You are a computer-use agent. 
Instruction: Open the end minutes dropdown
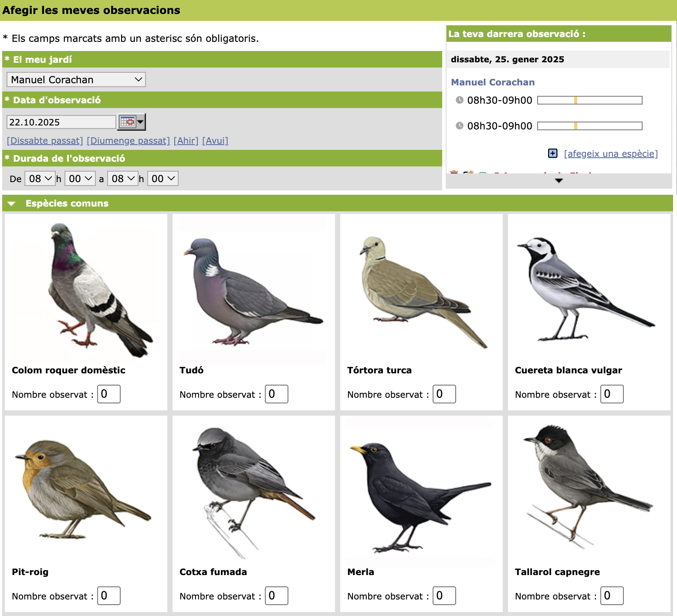pos(163,179)
